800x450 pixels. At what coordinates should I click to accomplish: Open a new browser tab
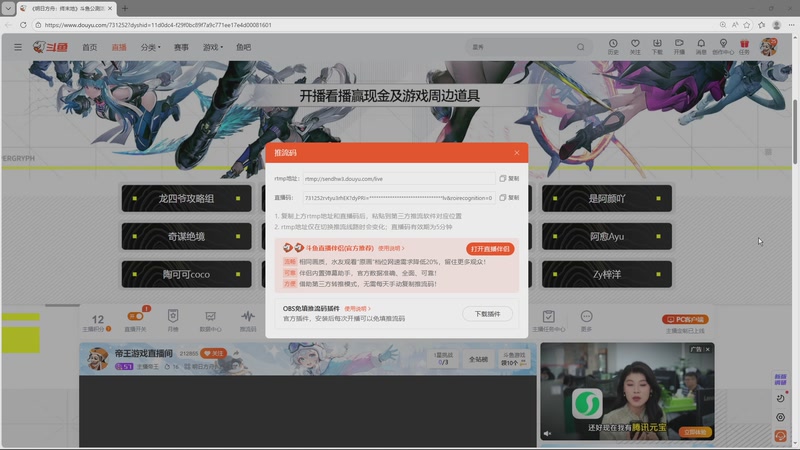pyautogui.click(x=124, y=8)
